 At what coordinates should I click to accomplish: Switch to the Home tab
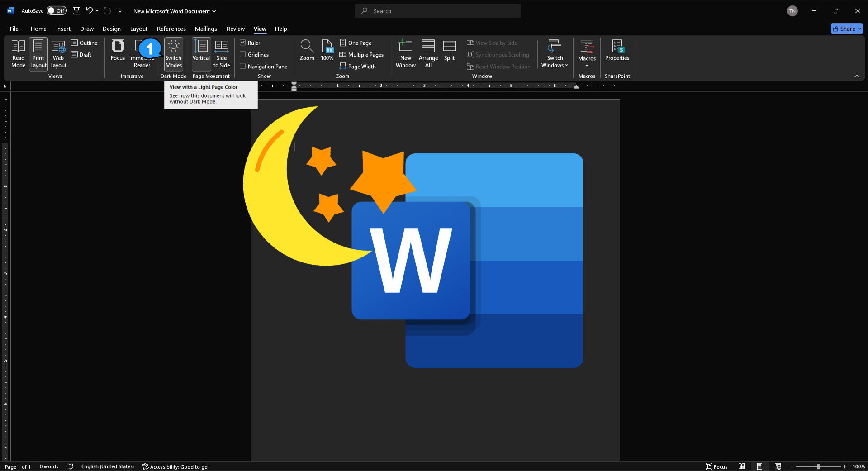(x=38, y=29)
